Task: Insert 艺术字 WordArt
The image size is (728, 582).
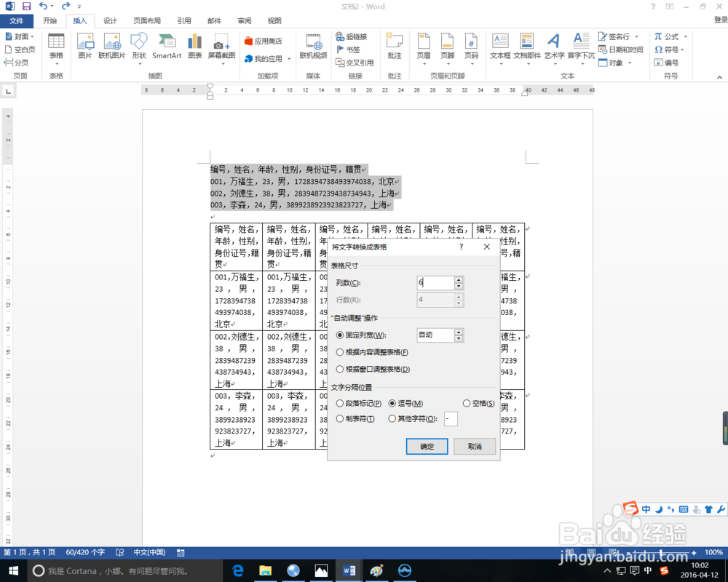Action: coord(554,47)
